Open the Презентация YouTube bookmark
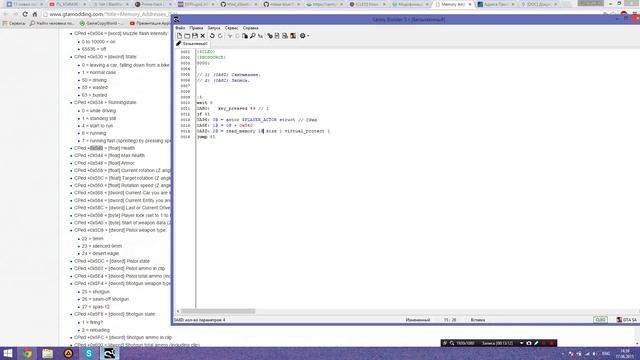Viewport: 640px width, 360px height. pyautogui.click(x=150, y=23)
